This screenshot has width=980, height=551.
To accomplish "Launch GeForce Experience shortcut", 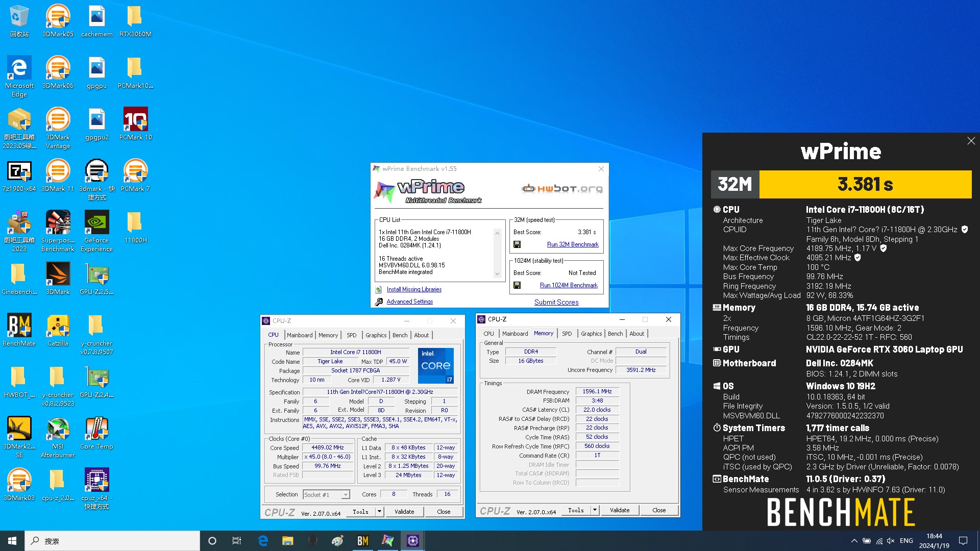I will [x=96, y=231].
